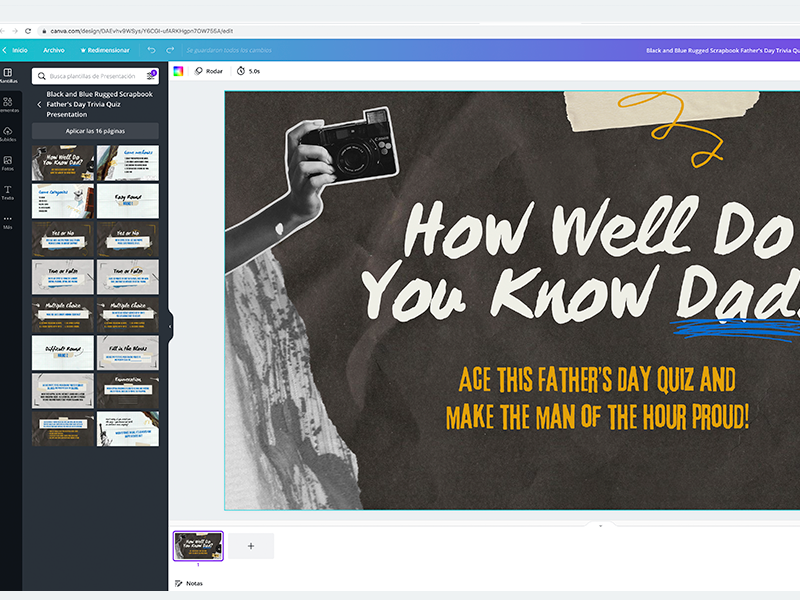Click the Redo arrow in the top bar

tap(170, 49)
